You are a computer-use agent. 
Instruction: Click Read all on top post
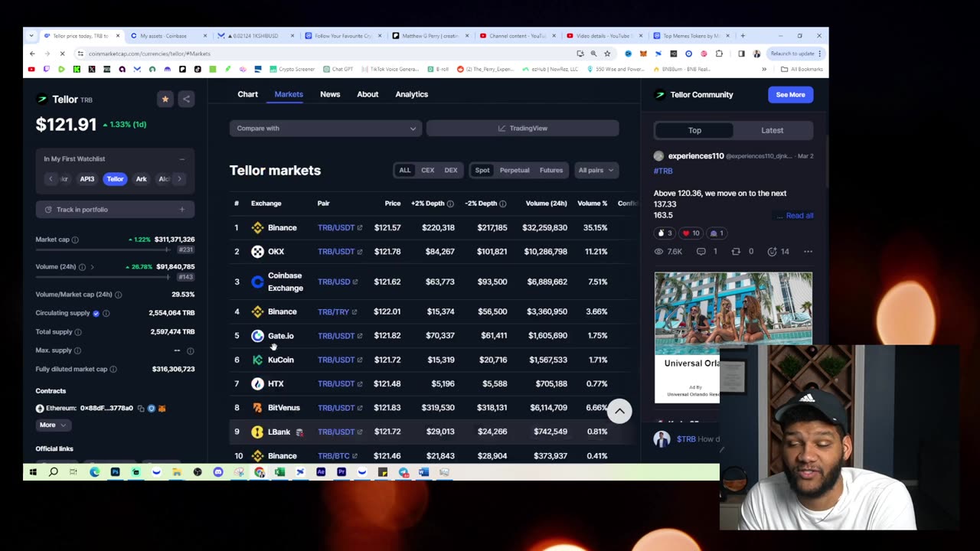click(x=799, y=216)
